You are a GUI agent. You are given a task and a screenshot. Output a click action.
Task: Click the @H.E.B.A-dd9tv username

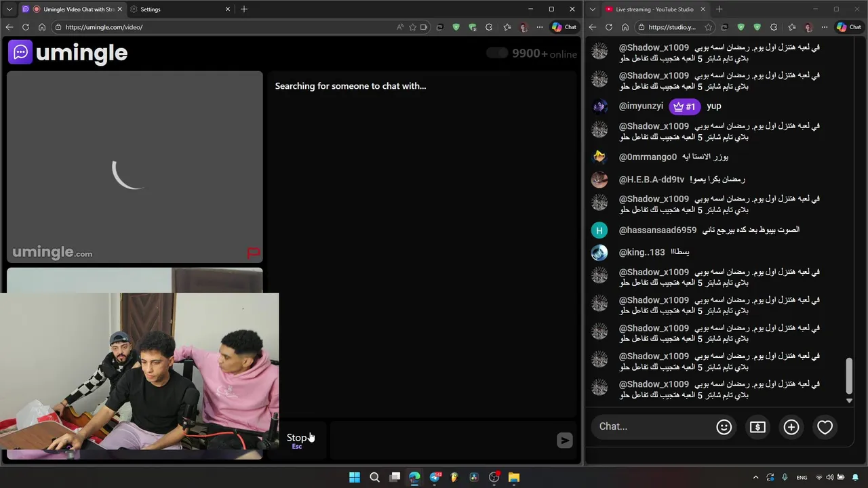[x=651, y=180]
